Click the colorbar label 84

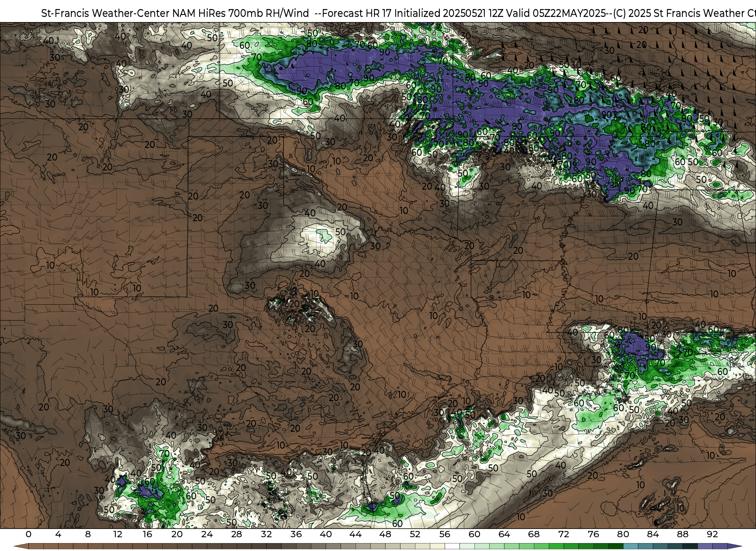pyautogui.click(x=653, y=534)
